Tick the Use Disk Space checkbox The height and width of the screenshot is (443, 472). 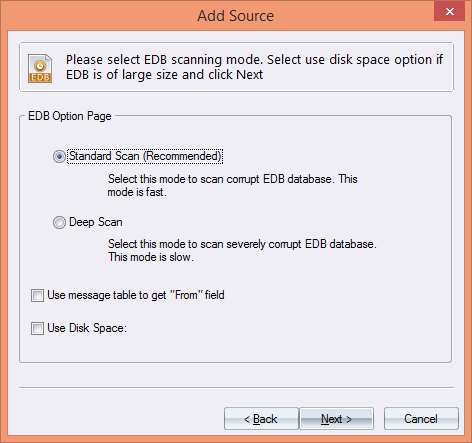click(x=37, y=328)
